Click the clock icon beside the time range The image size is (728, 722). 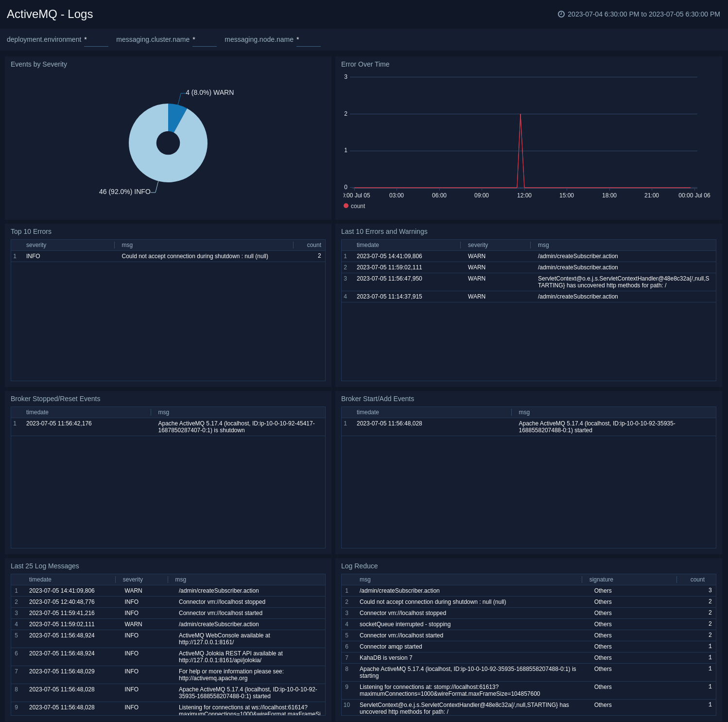tap(561, 14)
